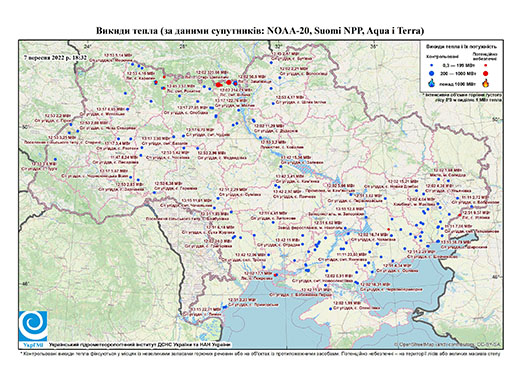
Task: Click the UkrHMI swirl logo
Action: (33, 326)
